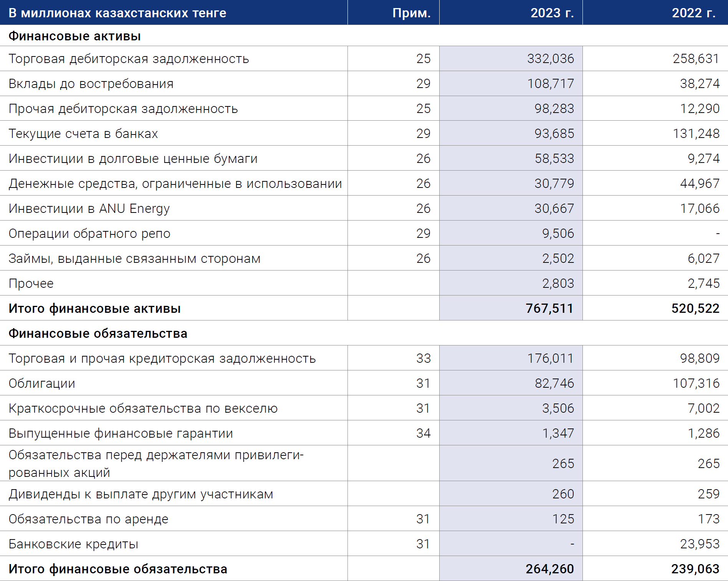Screen dimensions: 728x581
Task: Select 'Инвестиции в ANU Energy' label
Action: click(89, 209)
